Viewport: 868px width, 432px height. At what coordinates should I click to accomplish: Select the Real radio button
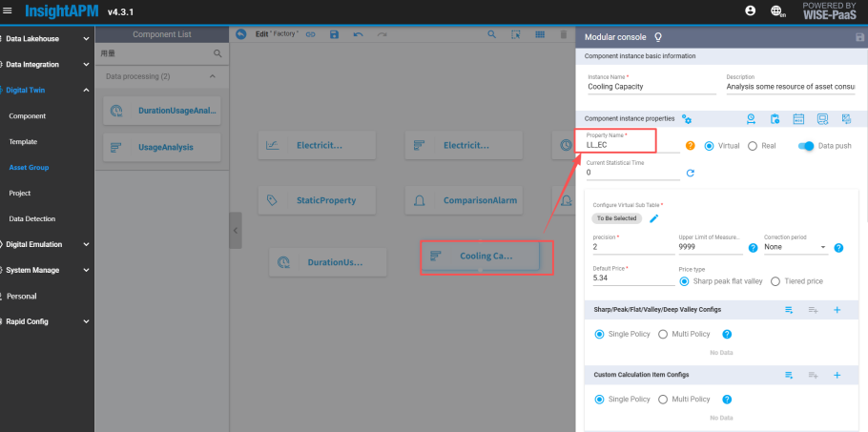coord(753,146)
